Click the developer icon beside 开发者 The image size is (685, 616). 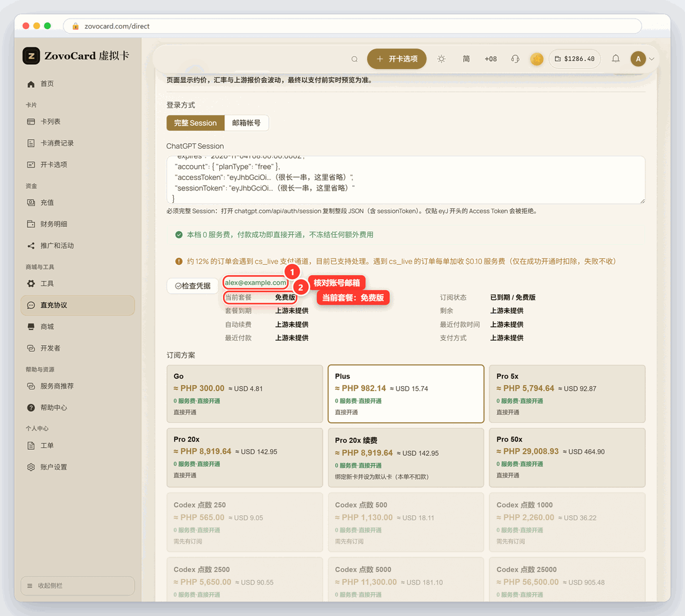[x=31, y=348]
